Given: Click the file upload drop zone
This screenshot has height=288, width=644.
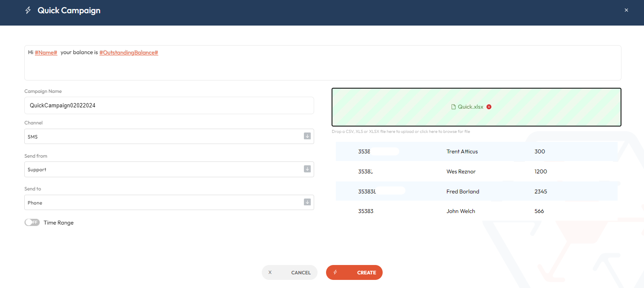Looking at the screenshot, I should (476, 107).
